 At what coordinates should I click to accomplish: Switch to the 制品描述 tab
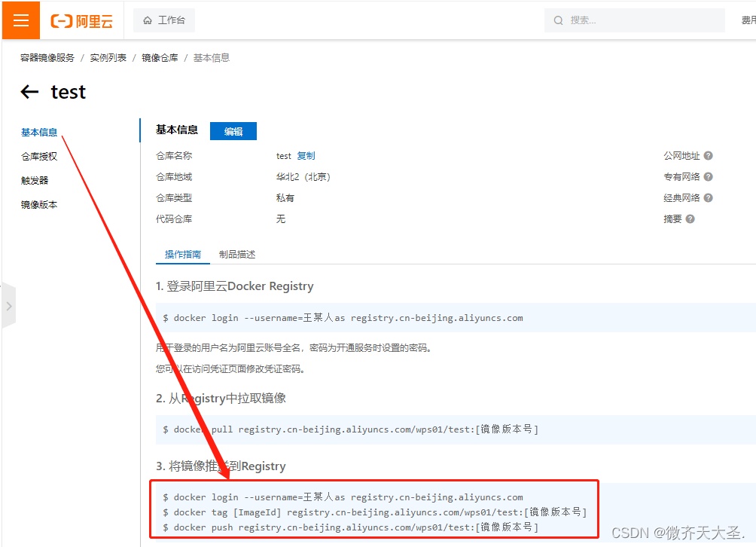[237, 254]
